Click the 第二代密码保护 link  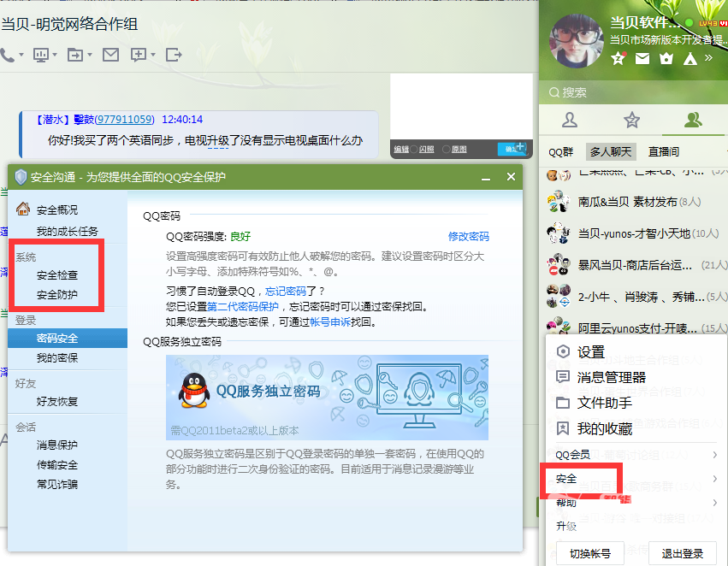tap(243, 306)
